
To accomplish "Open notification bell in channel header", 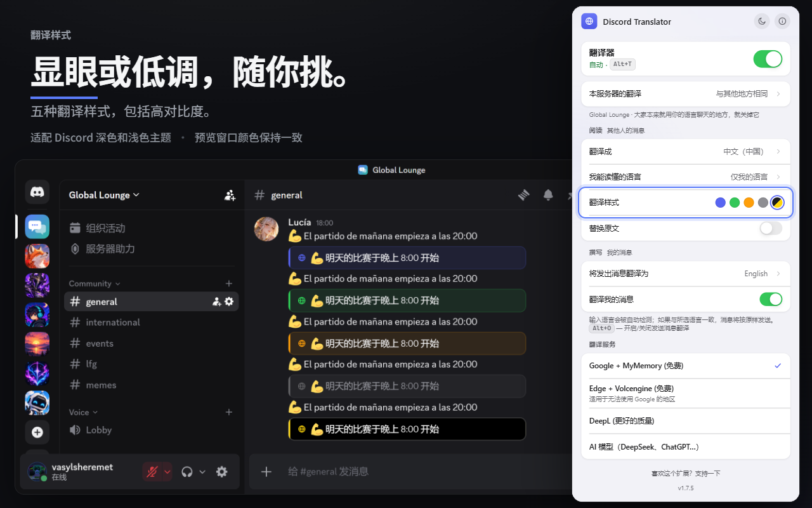I will coord(548,195).
